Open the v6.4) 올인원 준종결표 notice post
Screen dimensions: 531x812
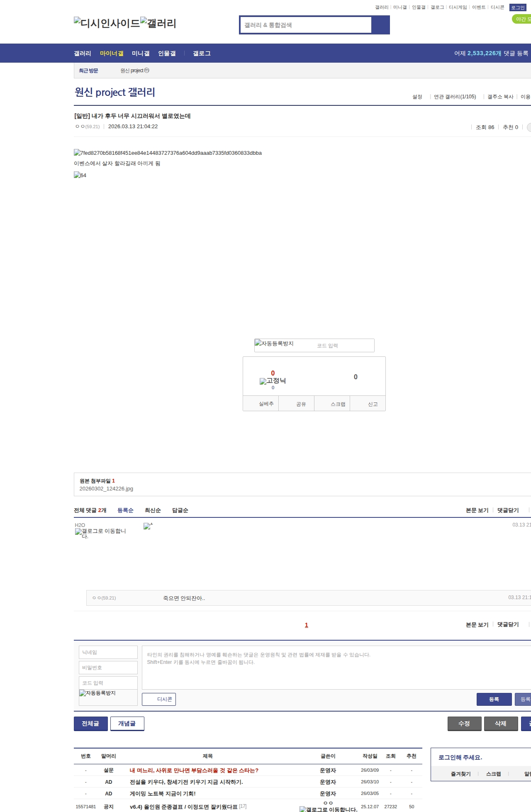point(184,807)
